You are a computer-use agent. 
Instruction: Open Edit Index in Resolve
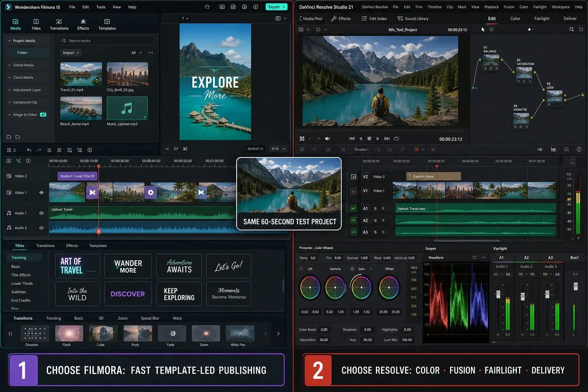coord(374,18)
